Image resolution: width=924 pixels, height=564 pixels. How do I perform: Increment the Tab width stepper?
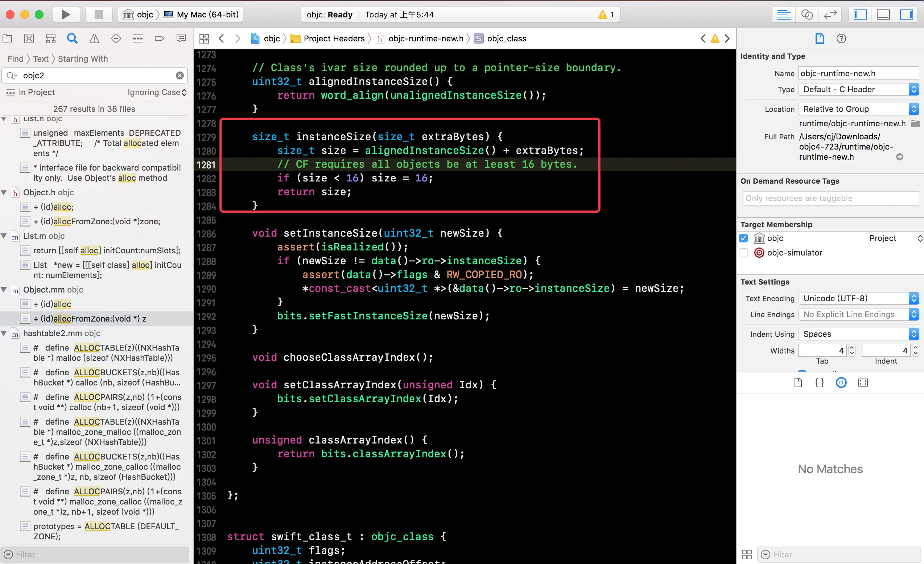pyautogui.click(x=851, y=347)
